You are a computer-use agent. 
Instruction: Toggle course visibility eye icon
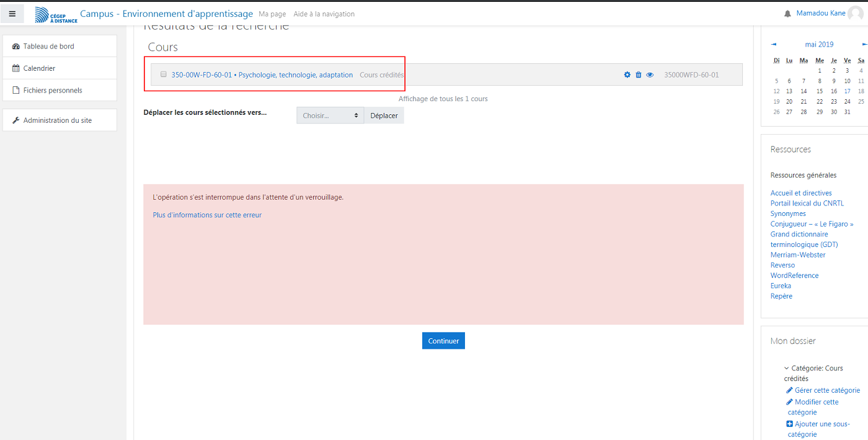pos(650,75)
